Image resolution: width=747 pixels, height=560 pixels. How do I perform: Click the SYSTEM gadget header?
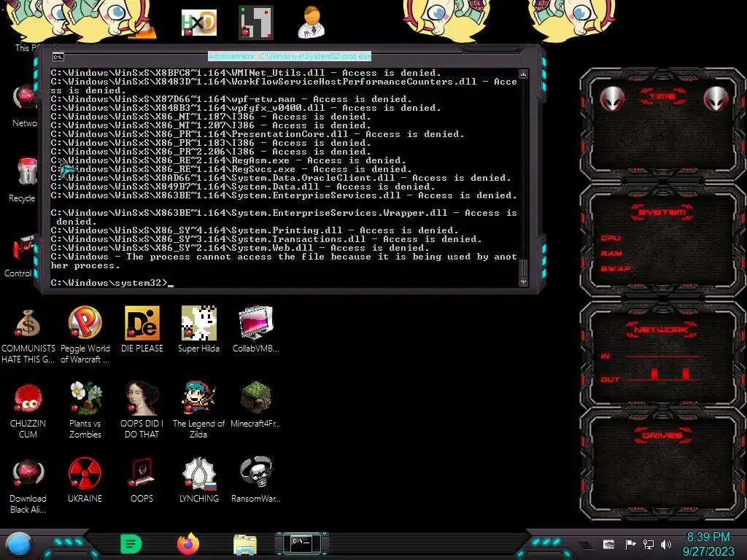pyautogui.click(x=662, y=212)
